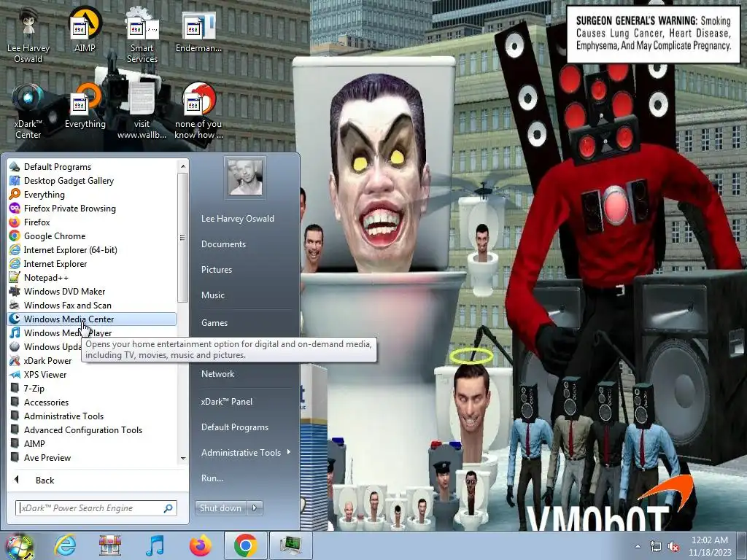Click the programs list scrollbar thumb
The width and height of the screenshot is (747, 560).
tap(183, 237)
